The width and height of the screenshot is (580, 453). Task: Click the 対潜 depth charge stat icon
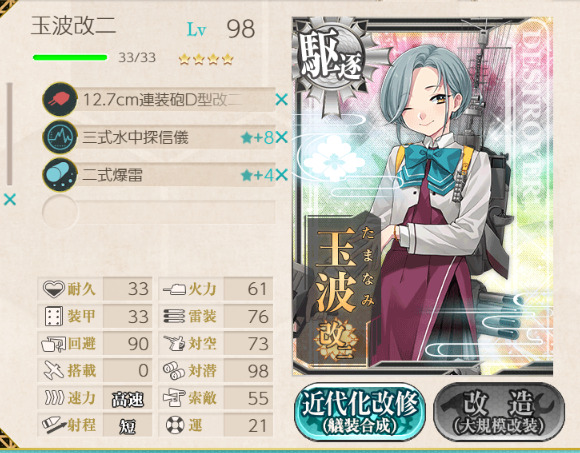tap(174, 371)
